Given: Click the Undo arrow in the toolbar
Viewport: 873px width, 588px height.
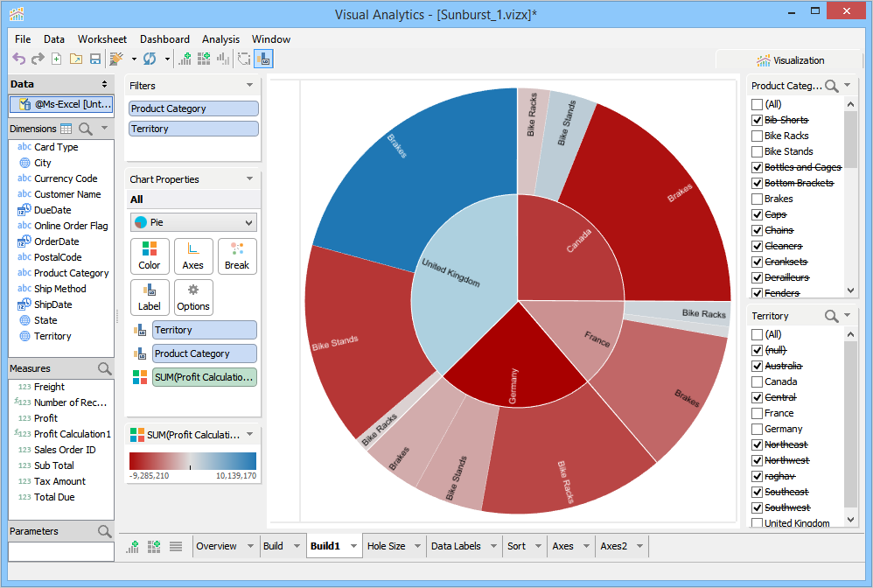Looking at the screenshot, I should [19, 59].
